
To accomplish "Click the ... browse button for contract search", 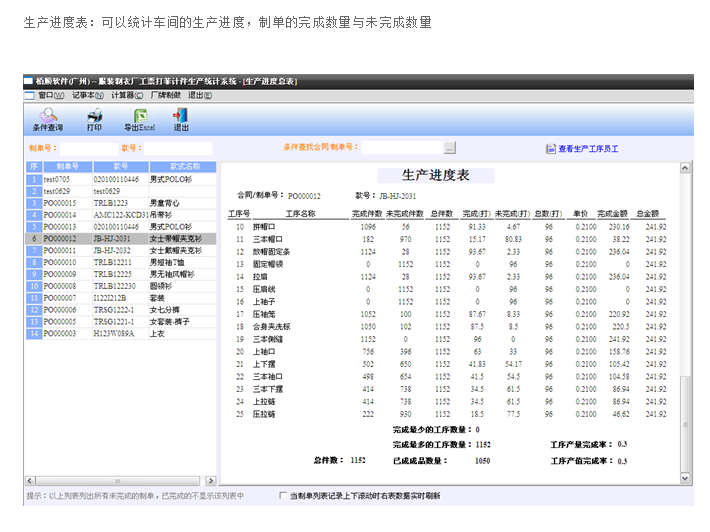I will [450, 148].
